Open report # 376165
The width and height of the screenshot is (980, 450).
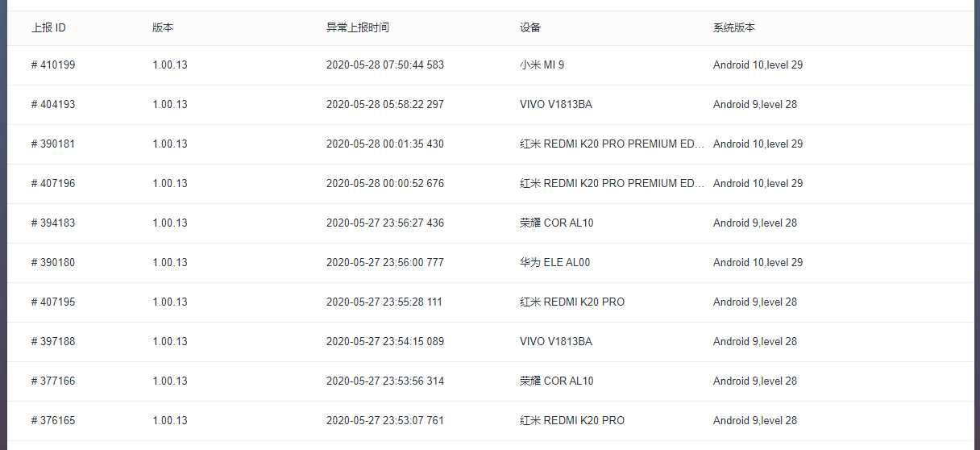coord(53,420)
